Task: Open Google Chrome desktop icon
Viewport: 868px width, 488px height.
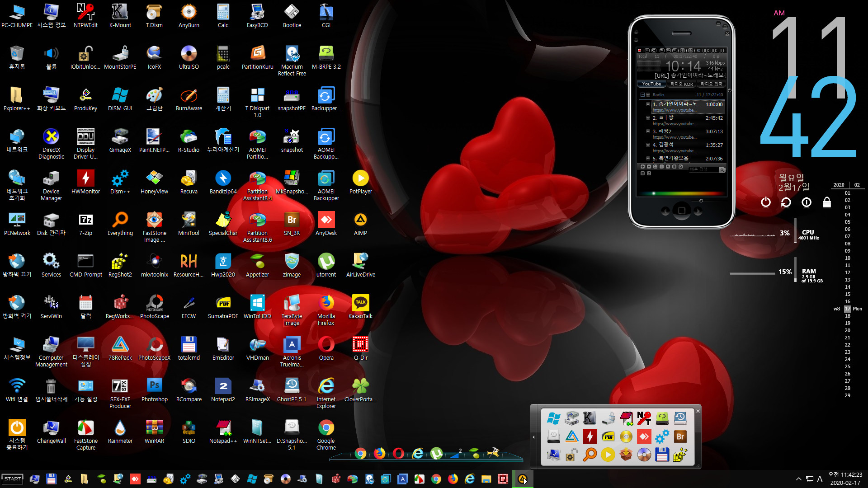Action: point(326,435)
